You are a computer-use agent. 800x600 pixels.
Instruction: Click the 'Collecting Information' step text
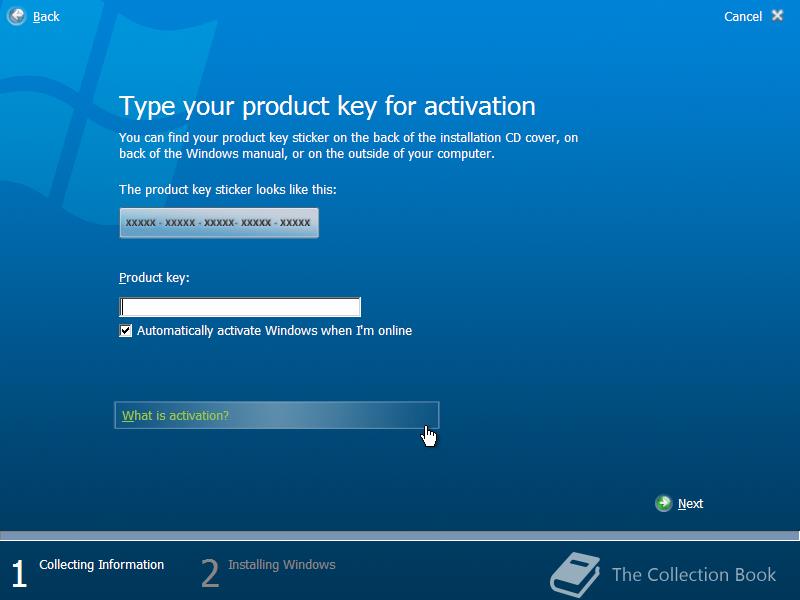(x=102, y=565)
